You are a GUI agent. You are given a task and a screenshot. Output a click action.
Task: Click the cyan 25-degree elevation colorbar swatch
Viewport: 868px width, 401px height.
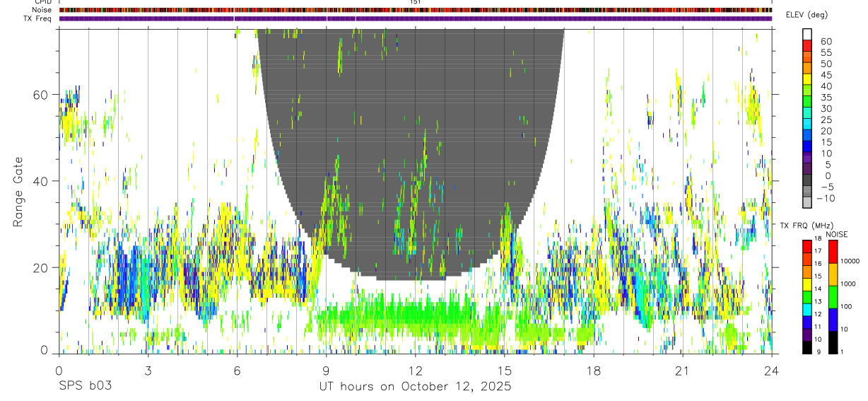tap(808, 125)
